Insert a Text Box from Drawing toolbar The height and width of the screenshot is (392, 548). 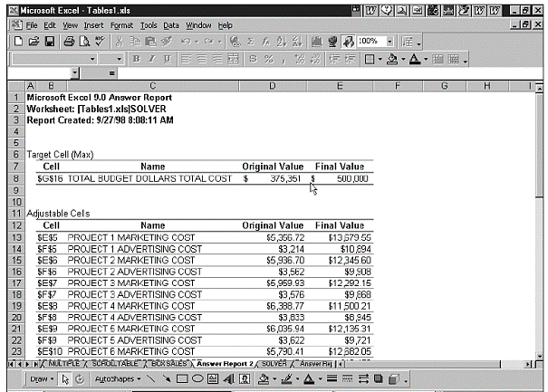(x=213, y=378)
